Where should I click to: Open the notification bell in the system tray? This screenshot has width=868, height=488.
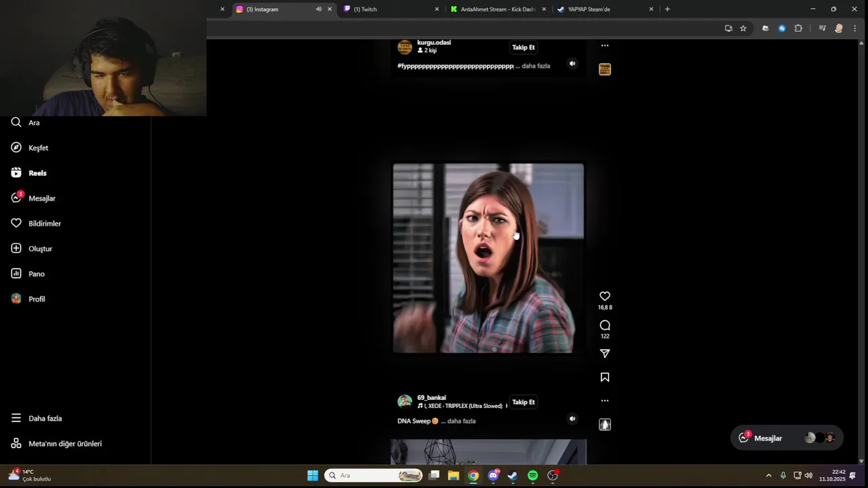pyautogui.click(x=853, y=476)
